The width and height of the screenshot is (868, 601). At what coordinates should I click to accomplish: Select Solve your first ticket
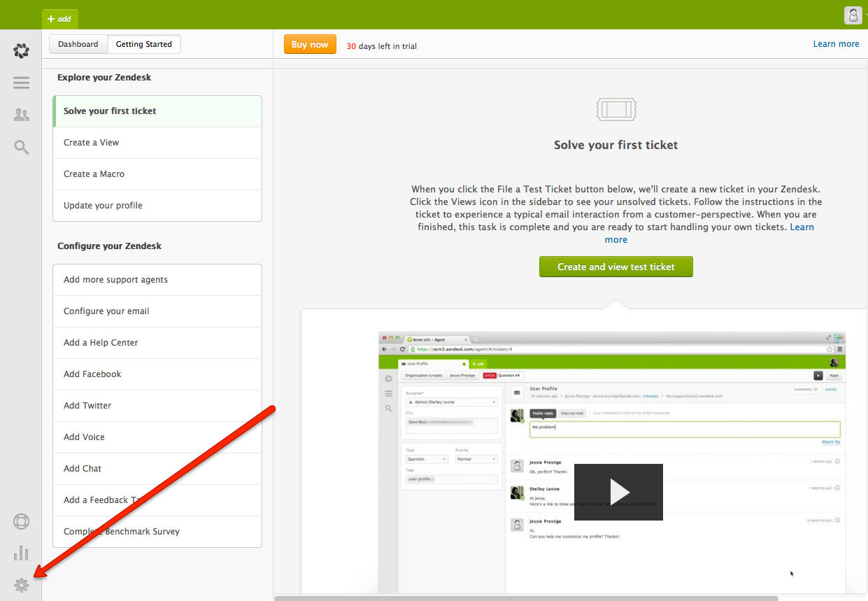tap(157, 111)
